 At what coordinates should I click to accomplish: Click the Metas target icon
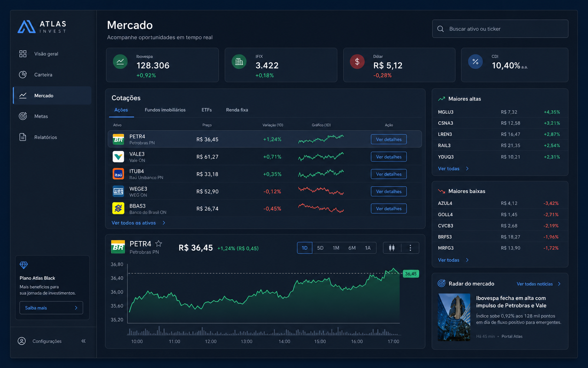click(x=23, y=116)
